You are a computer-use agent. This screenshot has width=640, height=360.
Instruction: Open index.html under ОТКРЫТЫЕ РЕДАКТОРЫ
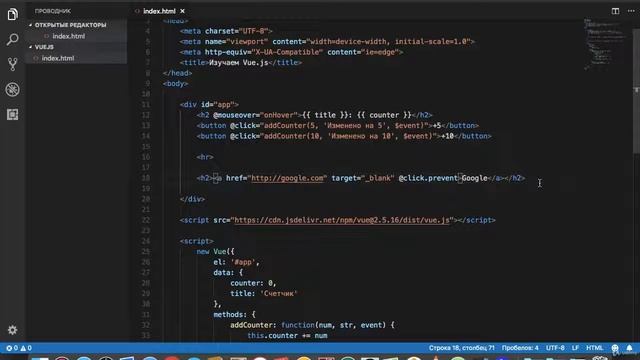click(69, 36)
